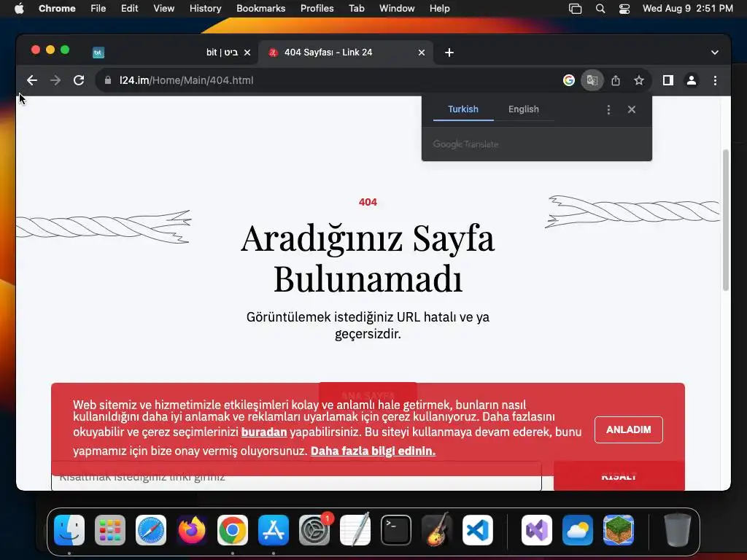Open 'Daha fazla bilgi edinin.' link
Viewport: 747px width, 560px height.
point(373,451)
